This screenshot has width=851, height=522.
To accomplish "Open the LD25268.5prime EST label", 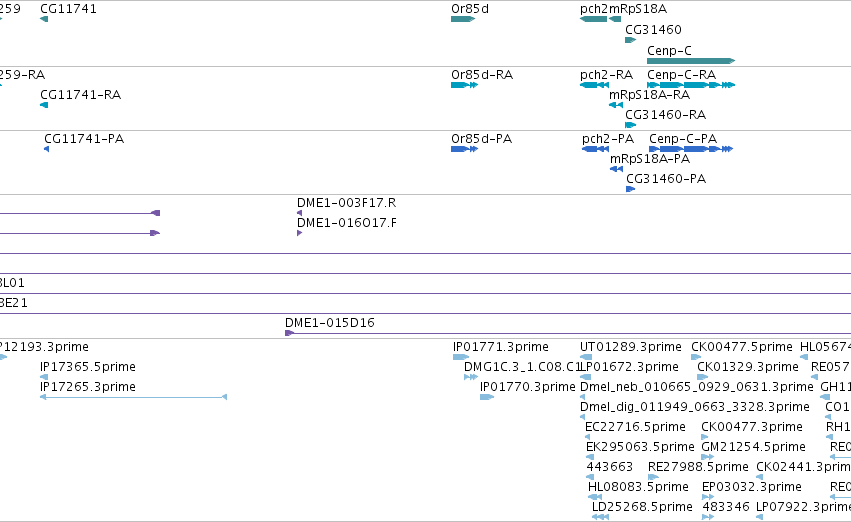I will [642, 507].
